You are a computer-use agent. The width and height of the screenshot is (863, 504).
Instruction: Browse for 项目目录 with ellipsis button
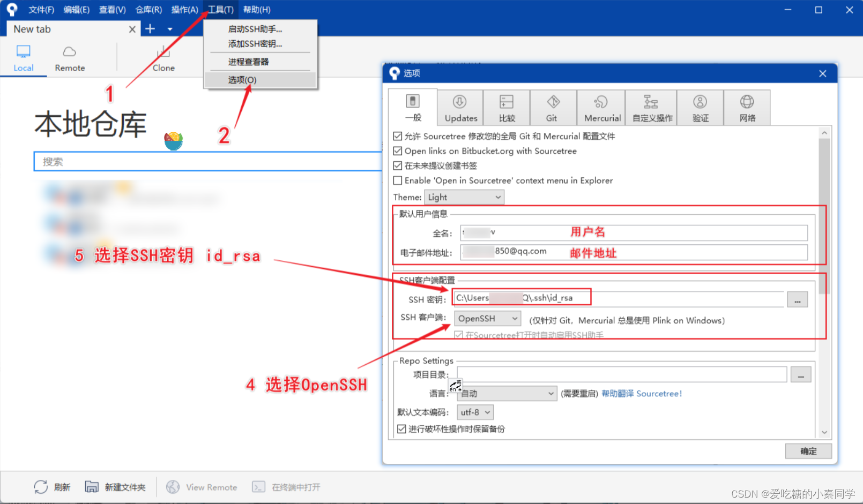click(x=800, y=374)
